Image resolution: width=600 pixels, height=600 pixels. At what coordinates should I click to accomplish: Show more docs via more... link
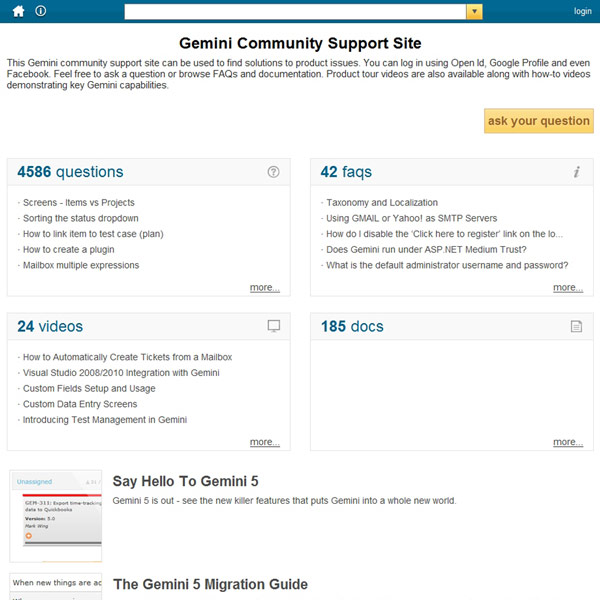pos(568,442)
